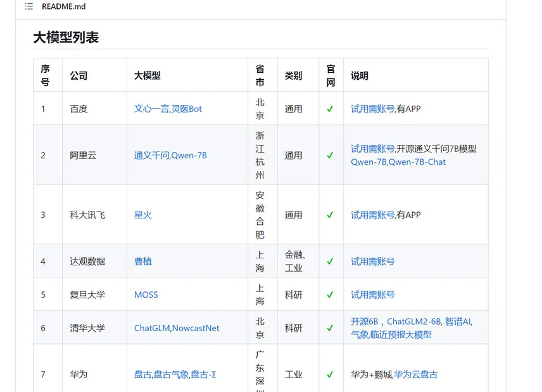Click the green checkmark in the 清华大学 row
The height and width of the screenshot is (392, 542).
click(x=330, y=327)
